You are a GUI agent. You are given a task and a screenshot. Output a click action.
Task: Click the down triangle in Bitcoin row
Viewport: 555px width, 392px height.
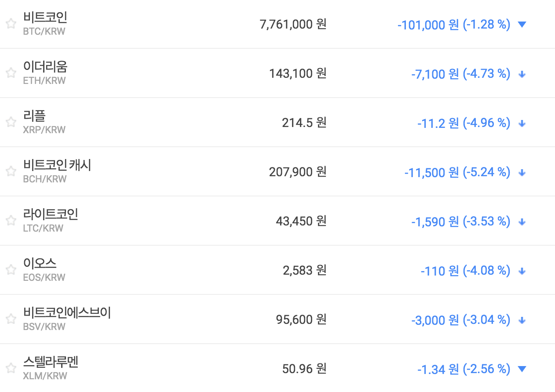522,25
